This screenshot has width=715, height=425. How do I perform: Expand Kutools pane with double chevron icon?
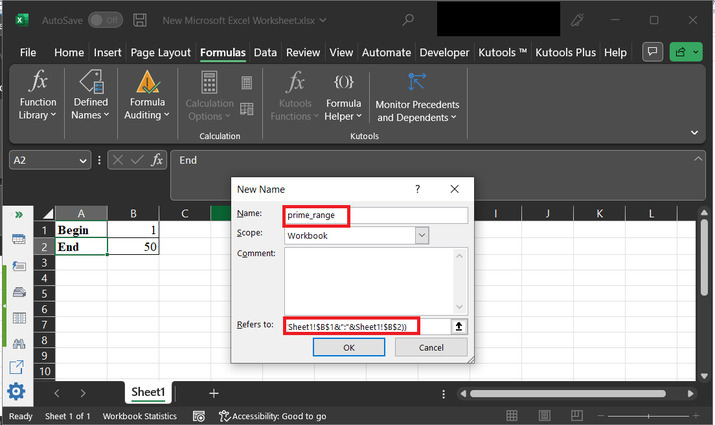point(19,214)
